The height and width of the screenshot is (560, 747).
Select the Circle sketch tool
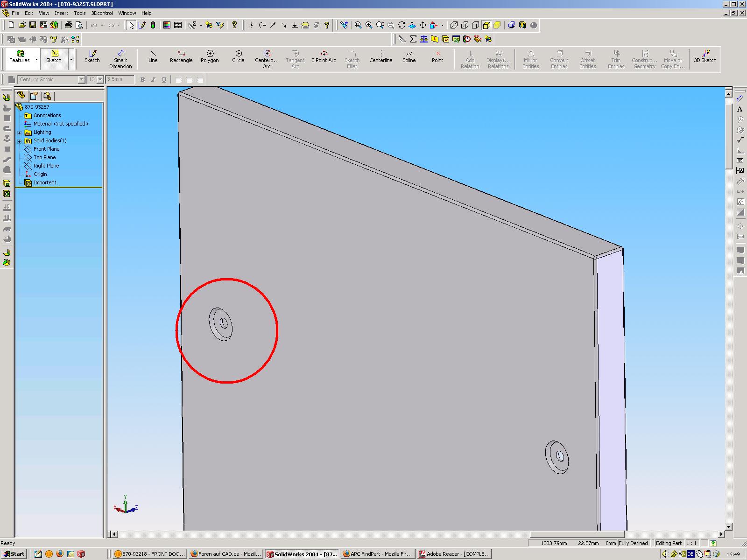point(238,57)
